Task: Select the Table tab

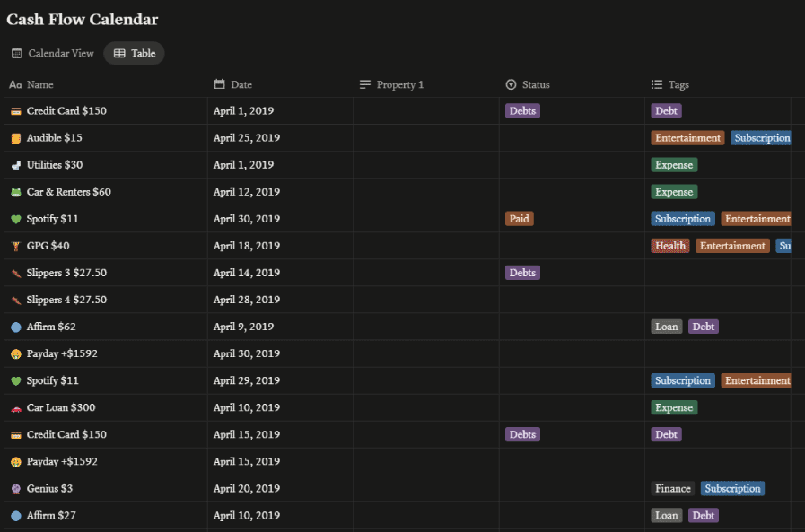Action: 134,53
